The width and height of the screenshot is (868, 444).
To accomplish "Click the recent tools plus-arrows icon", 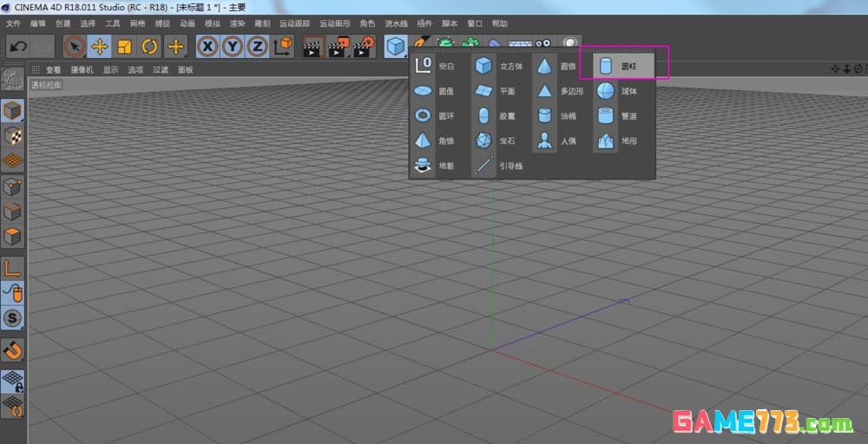I will tap(175, 47).
